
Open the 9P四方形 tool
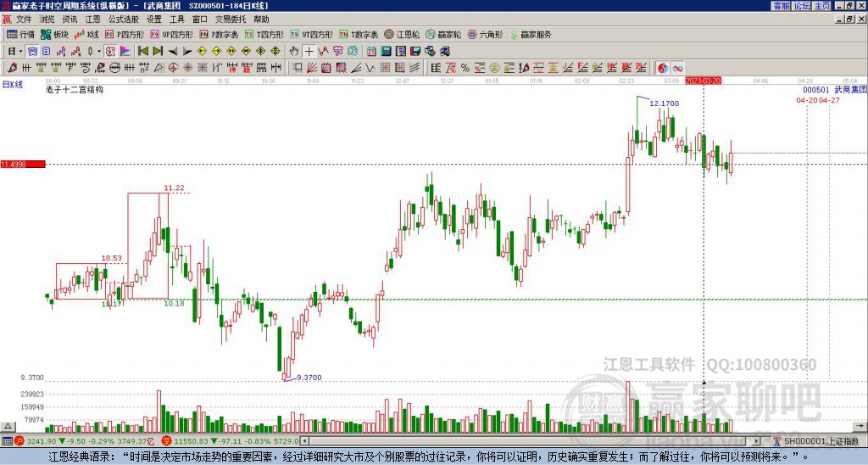point(171,34)
